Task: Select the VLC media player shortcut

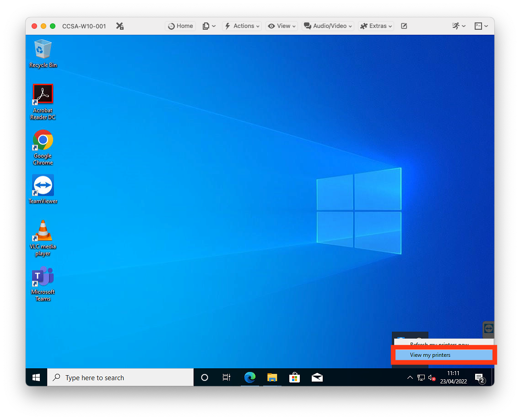Action: pos(43,238)
